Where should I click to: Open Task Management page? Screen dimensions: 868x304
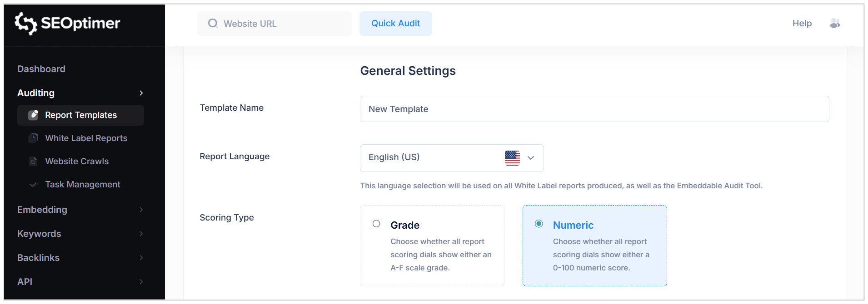tap(83, 184)
